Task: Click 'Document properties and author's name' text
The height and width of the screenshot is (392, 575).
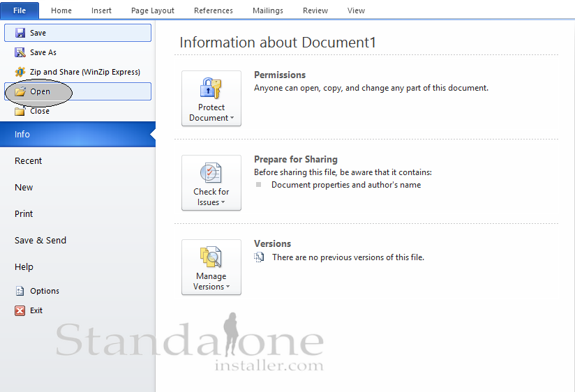Action: (346, 185)
